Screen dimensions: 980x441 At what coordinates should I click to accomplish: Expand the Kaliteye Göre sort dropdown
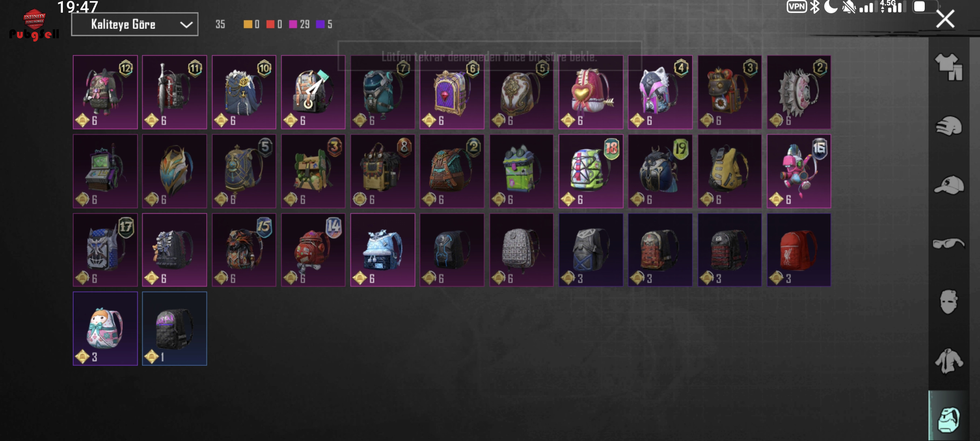pyautogui.click(x=135, y=24)
